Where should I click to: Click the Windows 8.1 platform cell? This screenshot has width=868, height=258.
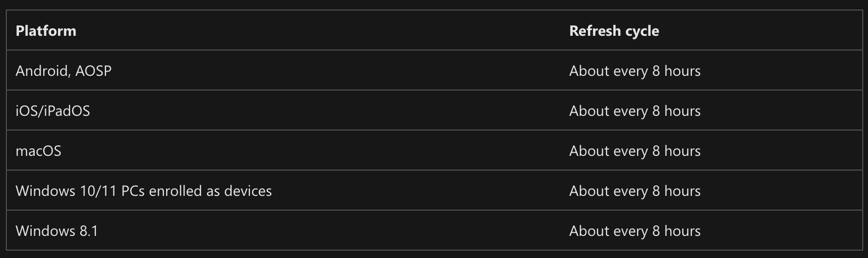pos(56,231)
